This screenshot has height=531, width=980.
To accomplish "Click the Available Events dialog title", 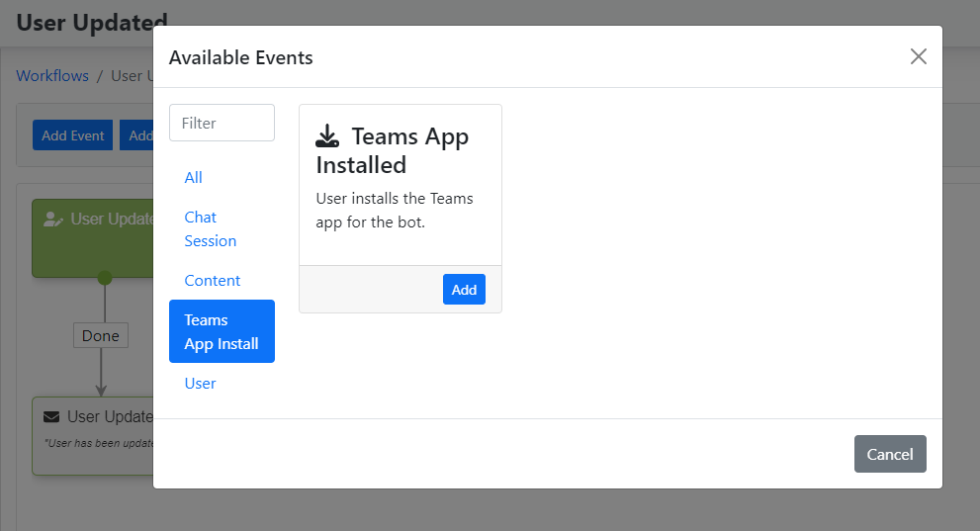I will (240, 57).
